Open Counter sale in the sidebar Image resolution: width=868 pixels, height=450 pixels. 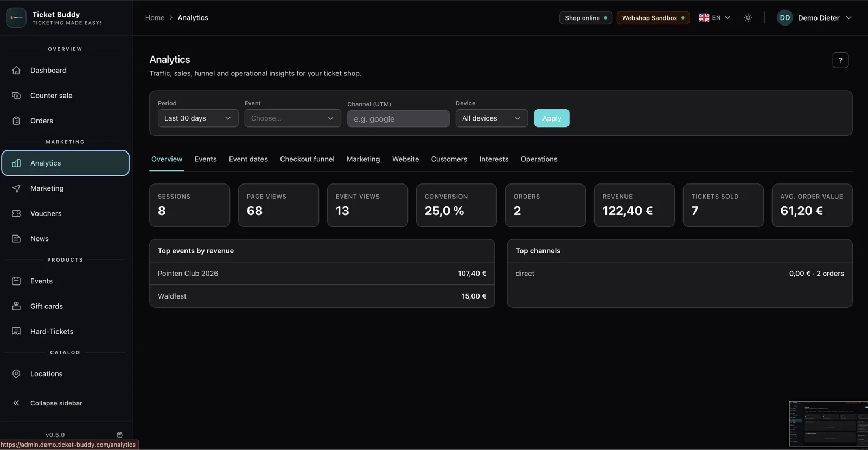coord(65,96)
